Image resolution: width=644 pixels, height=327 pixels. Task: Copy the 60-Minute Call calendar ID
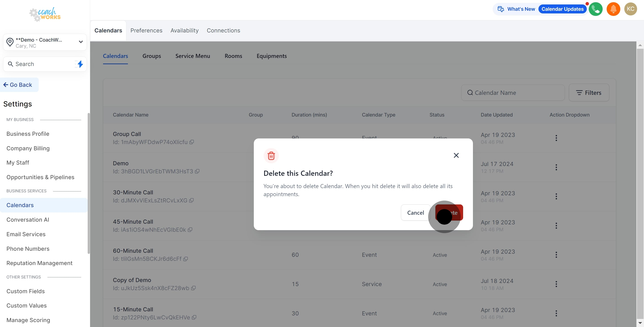pyautogui.click(x=186, y=259)
